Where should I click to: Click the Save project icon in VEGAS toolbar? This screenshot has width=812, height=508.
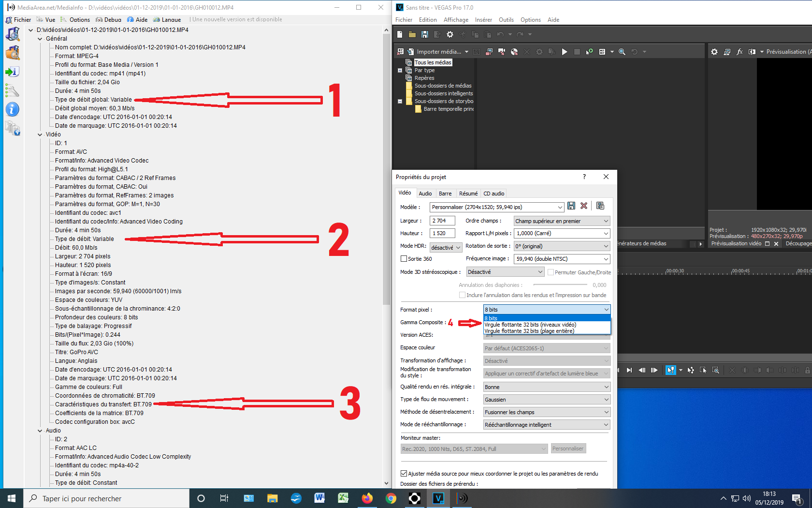(x=425, y=34)
